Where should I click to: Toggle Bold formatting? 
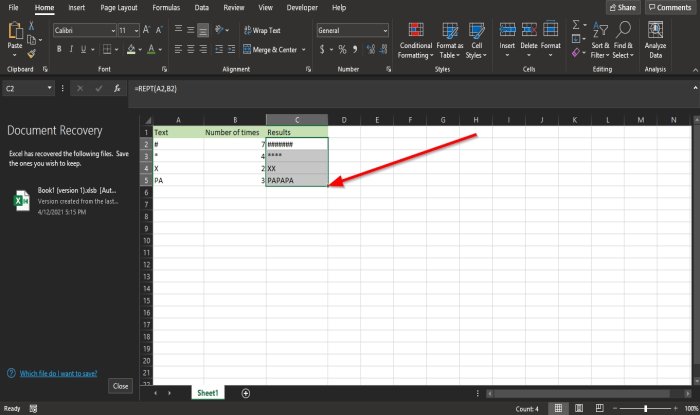[x=59, y=49]
